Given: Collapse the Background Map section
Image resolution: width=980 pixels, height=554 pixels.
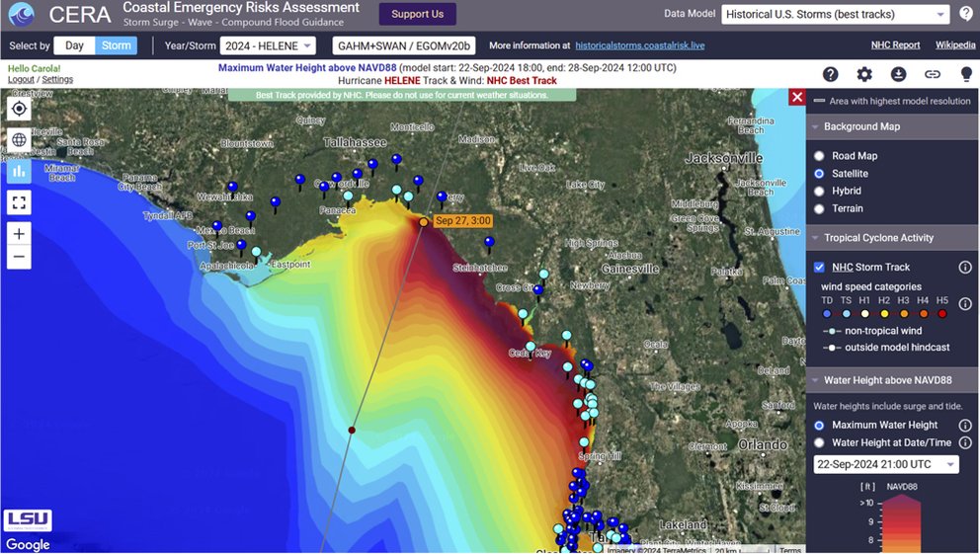Looking at the screenshot, I should [816, 126].
